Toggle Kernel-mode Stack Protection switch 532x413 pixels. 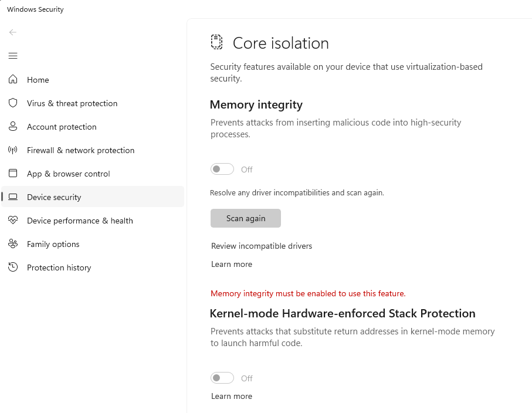222,378
